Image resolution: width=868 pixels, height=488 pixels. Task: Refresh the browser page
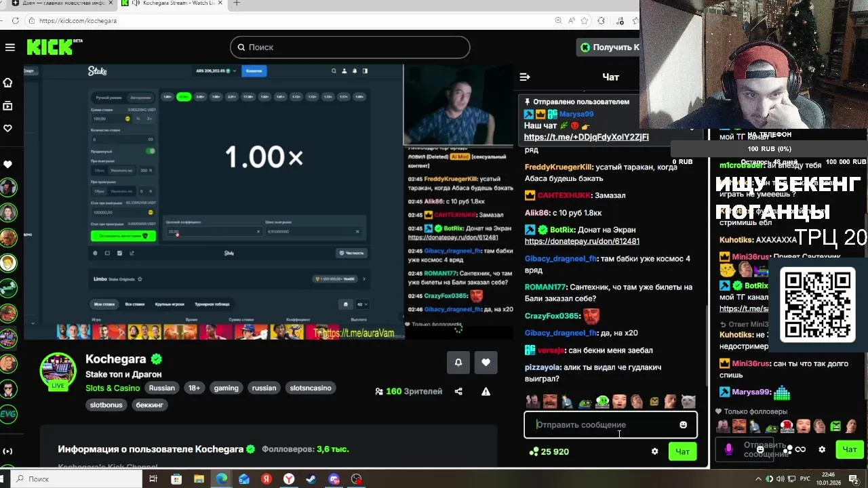click(x=14, y=20)
